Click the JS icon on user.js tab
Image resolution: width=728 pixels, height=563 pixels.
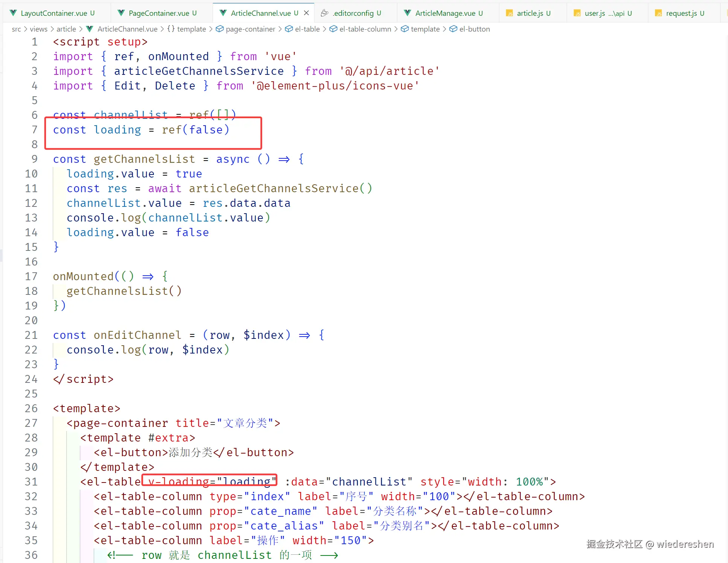tap(577, 14)
